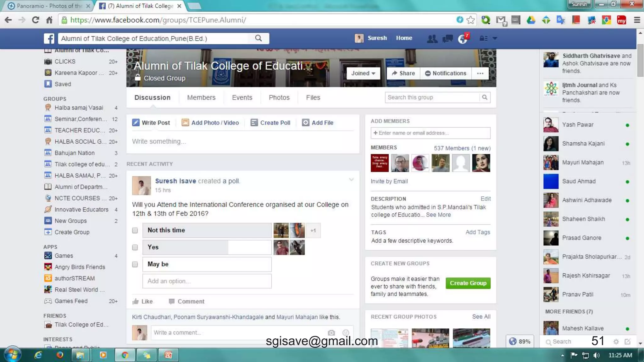Open chat with Yash Pawar

tap(587, 125)
